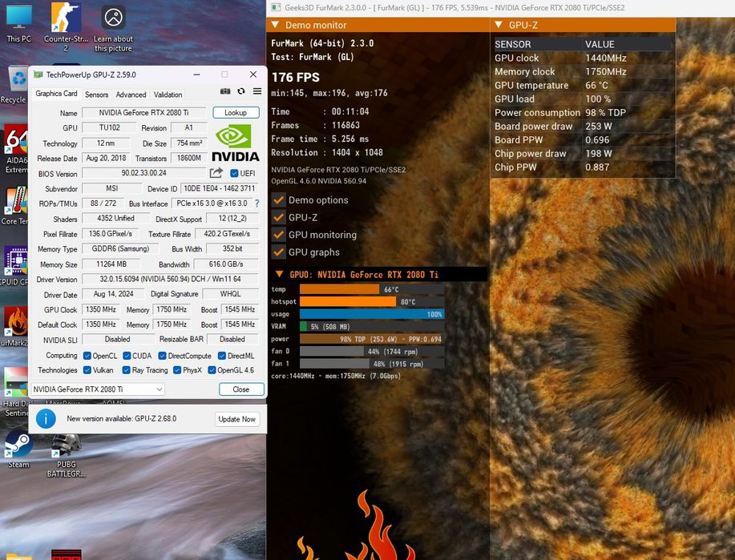Click the SENSOR column header
Viewport: 735px width, 560px height.
click(513, 44)
